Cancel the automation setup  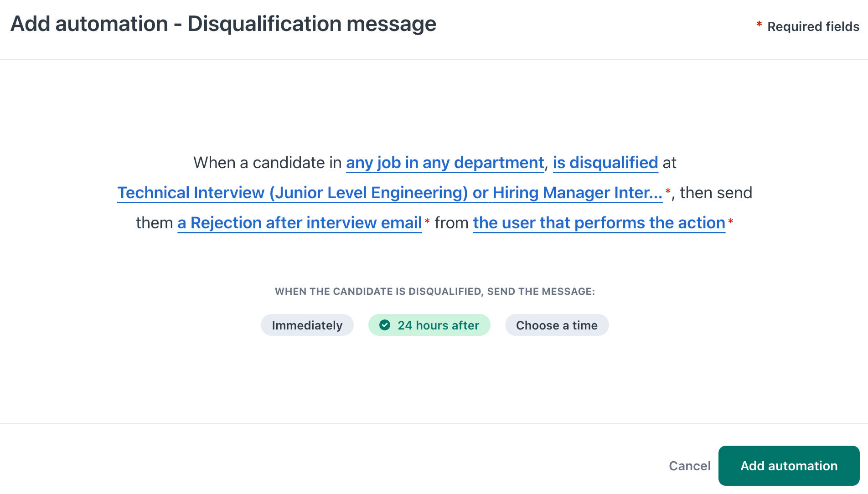pos(689,466)
